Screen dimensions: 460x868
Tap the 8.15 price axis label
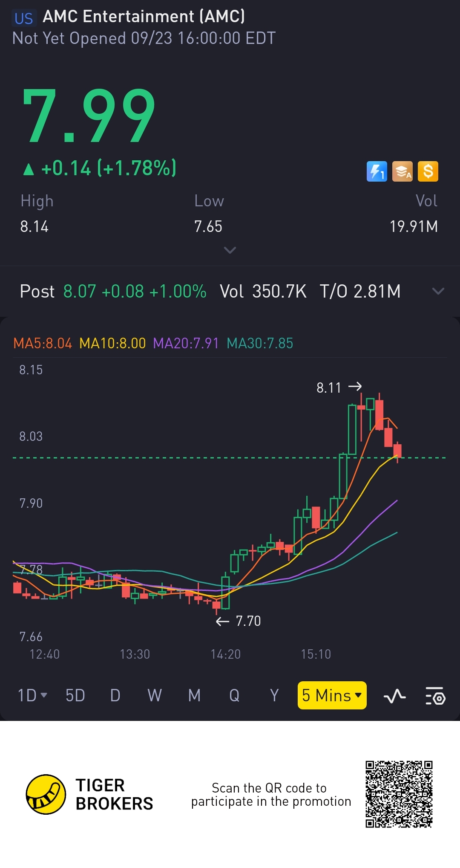click(31, 370)
